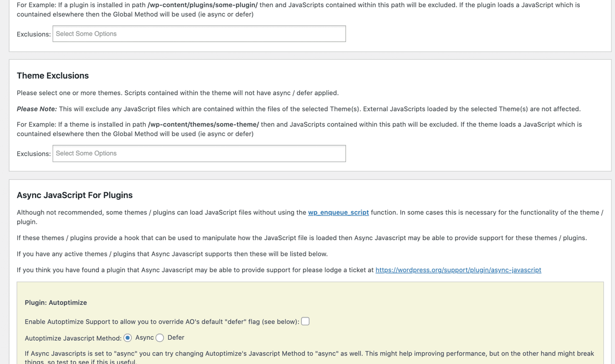Keep Async selected as Autoptimize Javascript Method
Screen dimensions: 615x364
(128, 338)
